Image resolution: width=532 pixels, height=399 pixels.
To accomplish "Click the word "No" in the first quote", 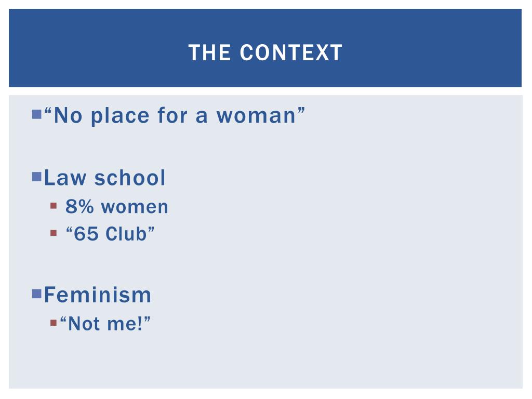I will (x=68, y=116).
